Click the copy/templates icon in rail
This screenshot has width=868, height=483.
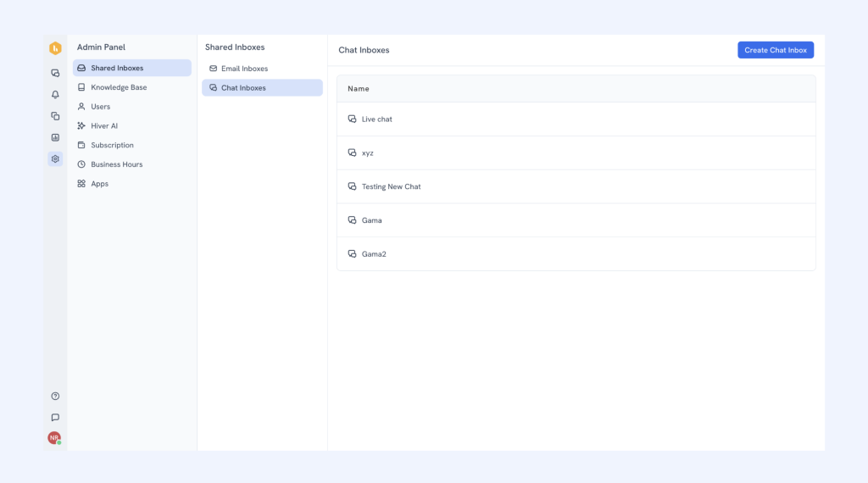click(55, 116)
